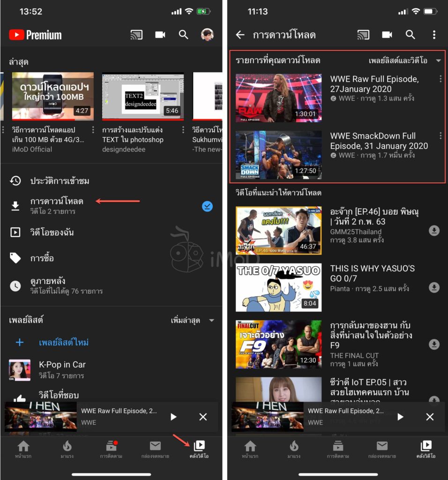Image resolution: width=448 pixels, height=480 pixels.
Task: Toggle download for the YASUO GO 0/7 video
Action: coord(434,287)
